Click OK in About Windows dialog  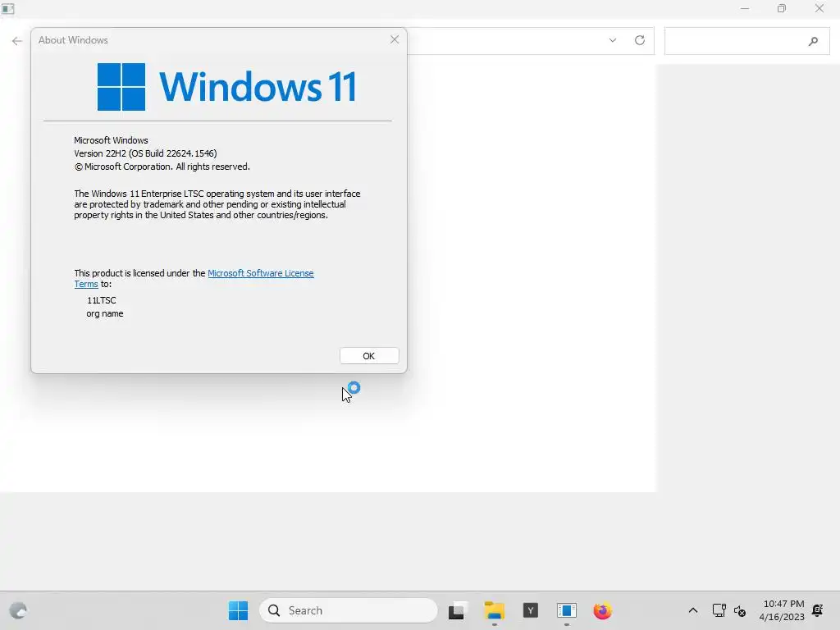pyautogui.click(x=369, y=356)
